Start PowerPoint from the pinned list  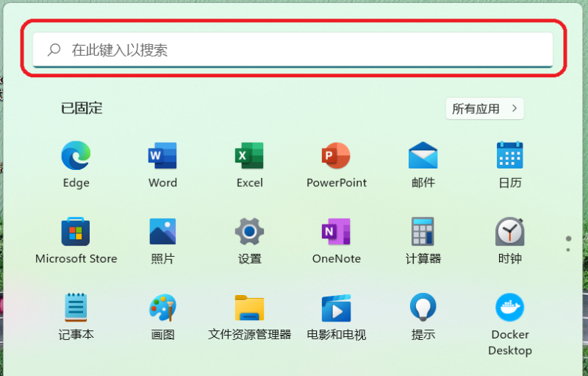337,164
